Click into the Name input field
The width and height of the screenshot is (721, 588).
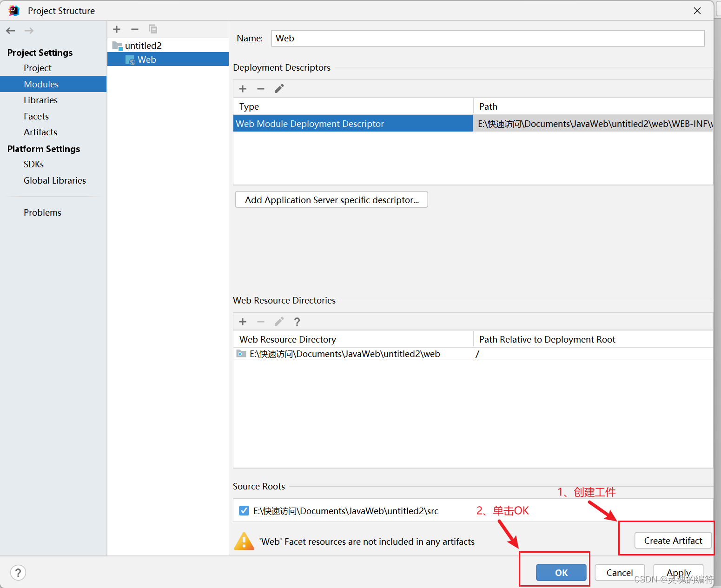[488, 39]
